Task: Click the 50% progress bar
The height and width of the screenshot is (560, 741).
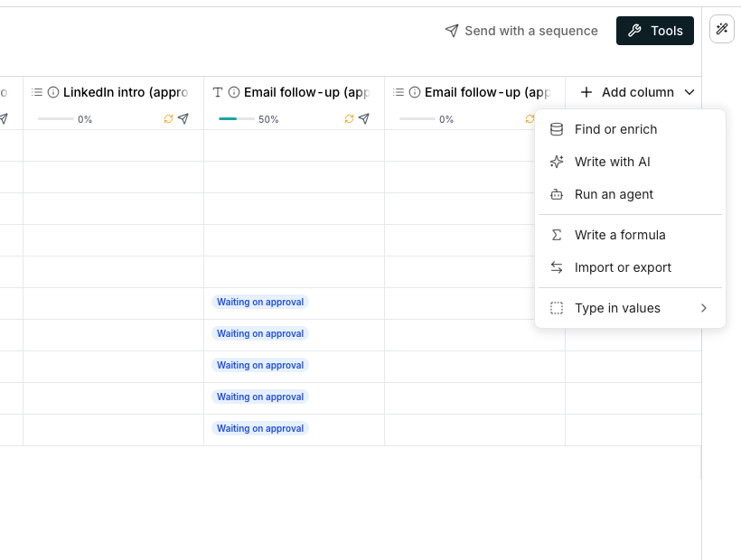Action: [236, 119]
